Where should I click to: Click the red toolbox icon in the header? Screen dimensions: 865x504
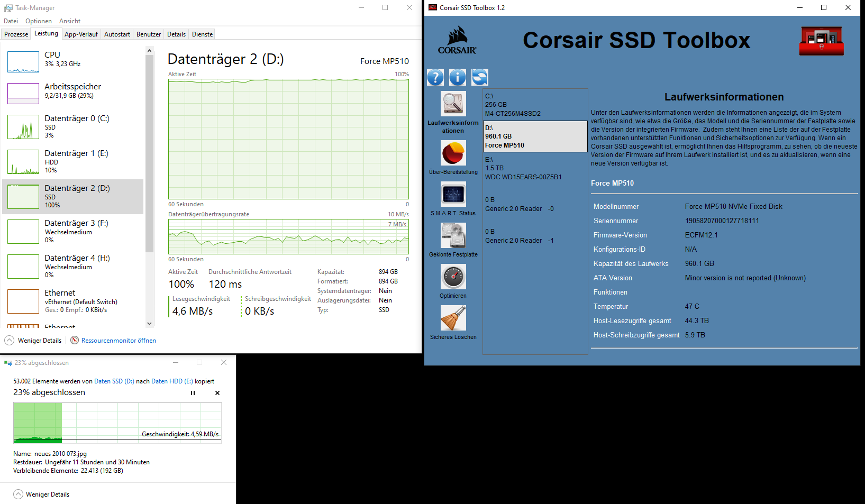point(821,41)
